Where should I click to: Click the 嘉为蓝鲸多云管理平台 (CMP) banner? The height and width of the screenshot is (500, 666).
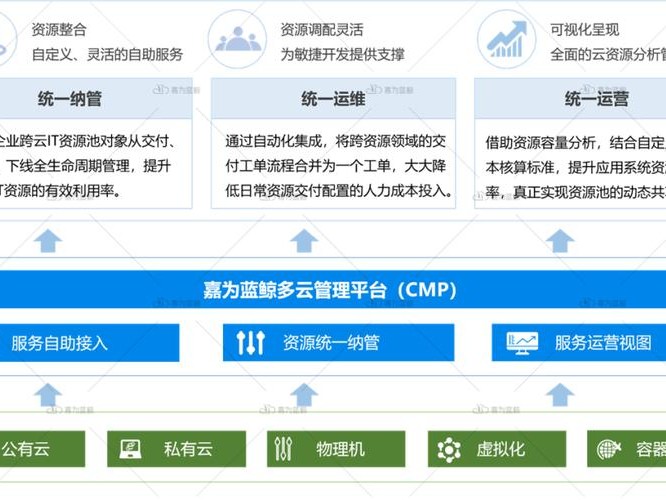coord(333,290)
